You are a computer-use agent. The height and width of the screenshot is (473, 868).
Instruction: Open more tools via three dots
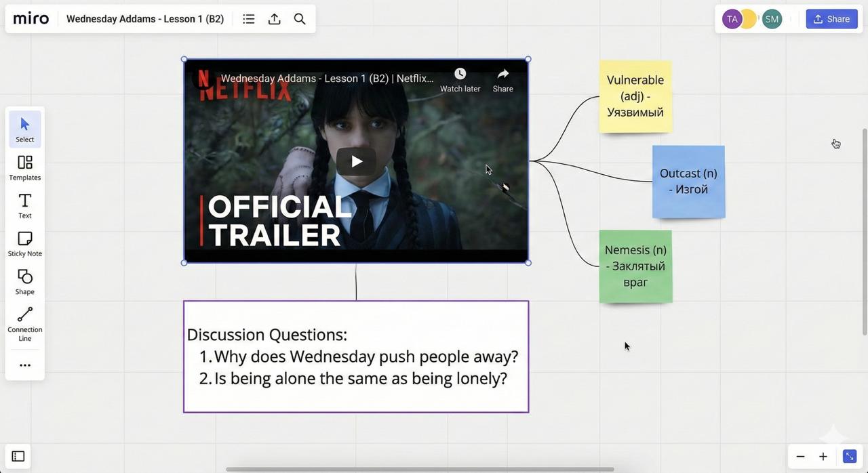point(25,365)
